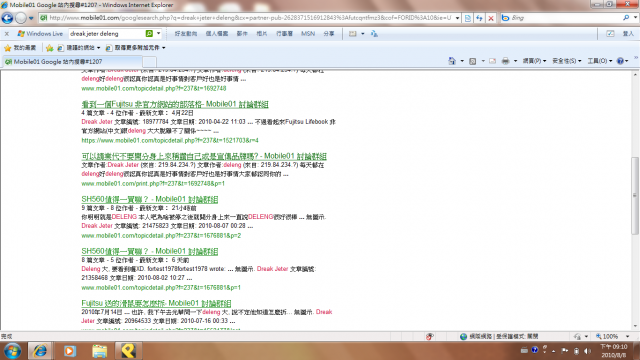Open a new blank tab
The height and width of the screenshot is (360, 640).
click(x=149, y=62)
